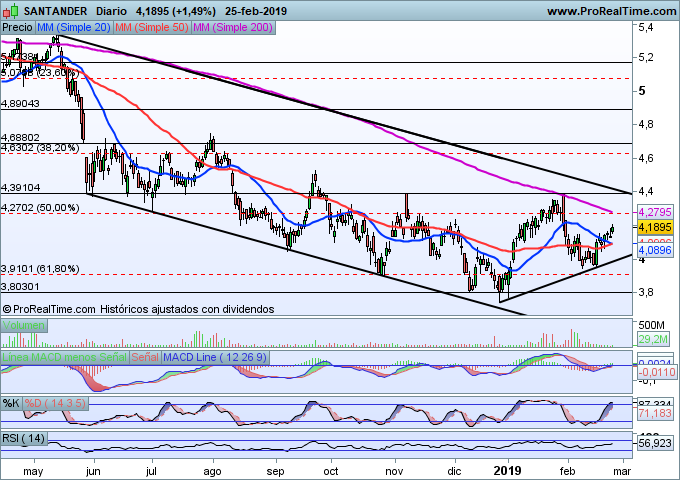Click the stochastic value 71,183
This screenshot has height=480, width=680.
coord(655,413)
